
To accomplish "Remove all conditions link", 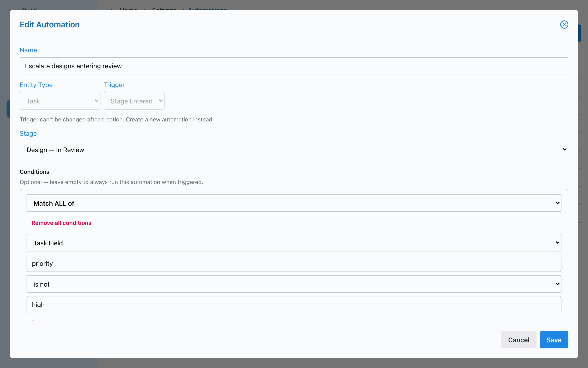I will tap(61, 223).
